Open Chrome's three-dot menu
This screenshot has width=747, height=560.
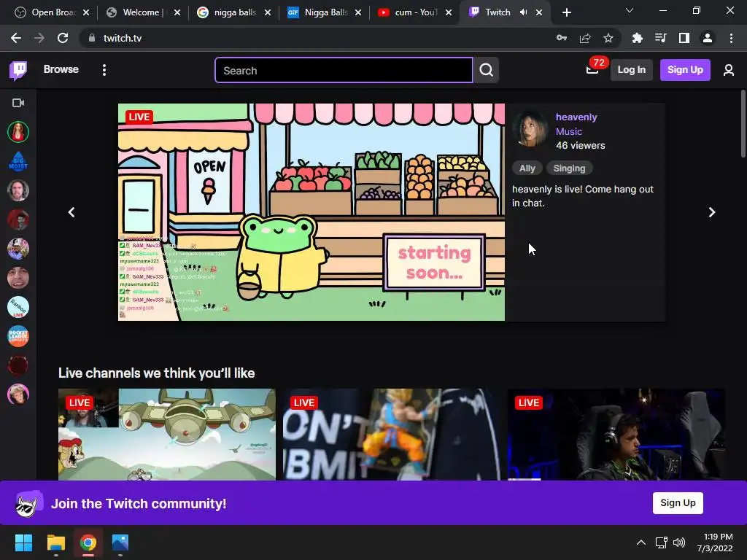coord(731,38)
